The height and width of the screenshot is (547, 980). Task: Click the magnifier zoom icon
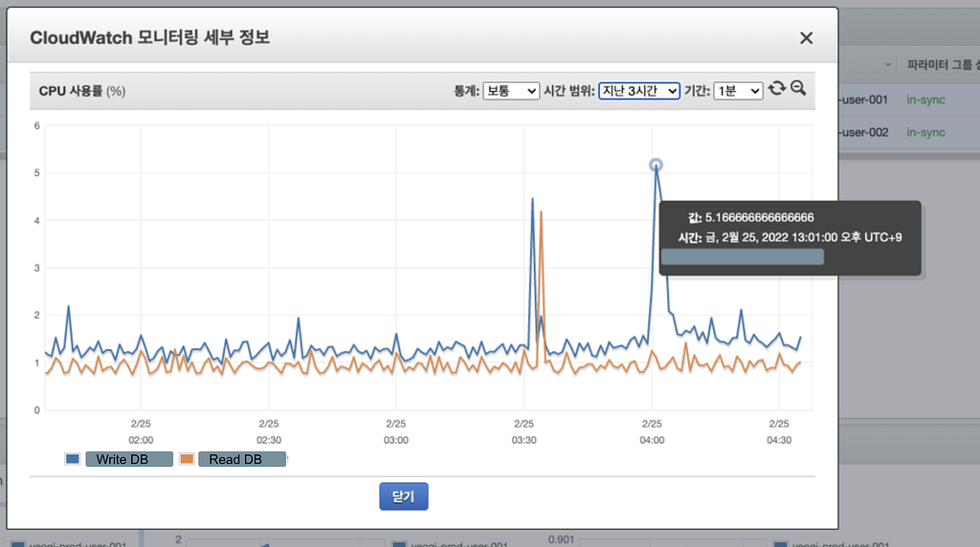click(x=798, y=88)
